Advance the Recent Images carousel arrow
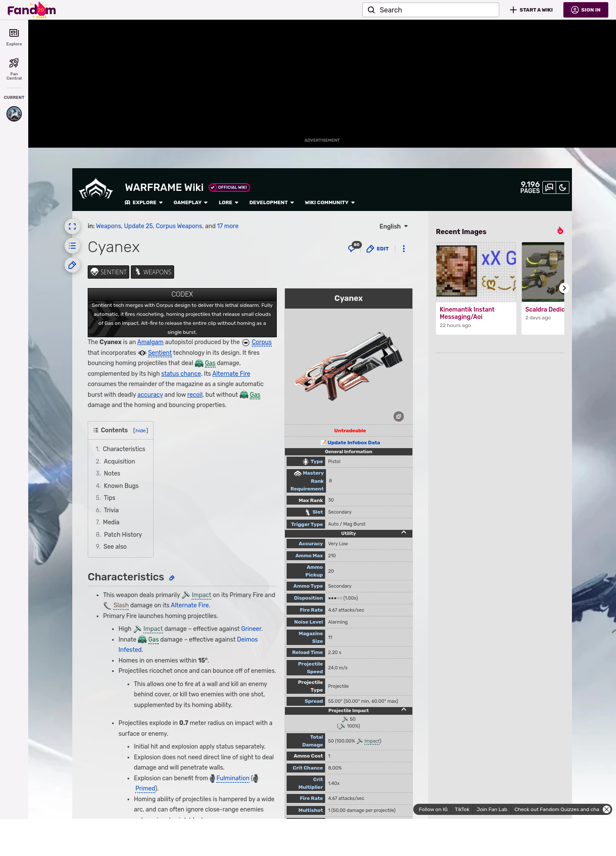 coord(564,288)
